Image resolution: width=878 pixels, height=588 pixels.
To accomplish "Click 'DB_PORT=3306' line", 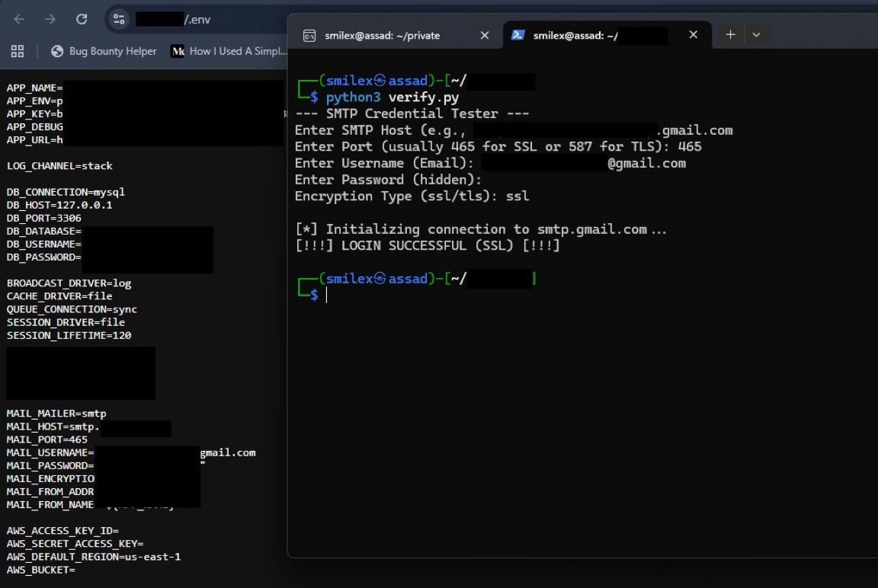I will 43,218.
